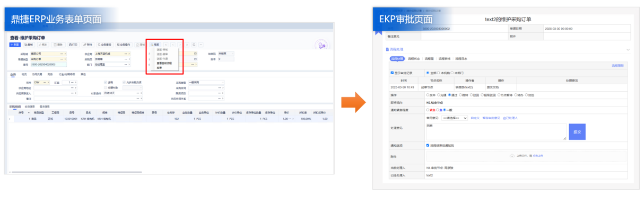Screen dimensions: 644x204
Task: Click the 自定义 link
Action: pos(475,118)
